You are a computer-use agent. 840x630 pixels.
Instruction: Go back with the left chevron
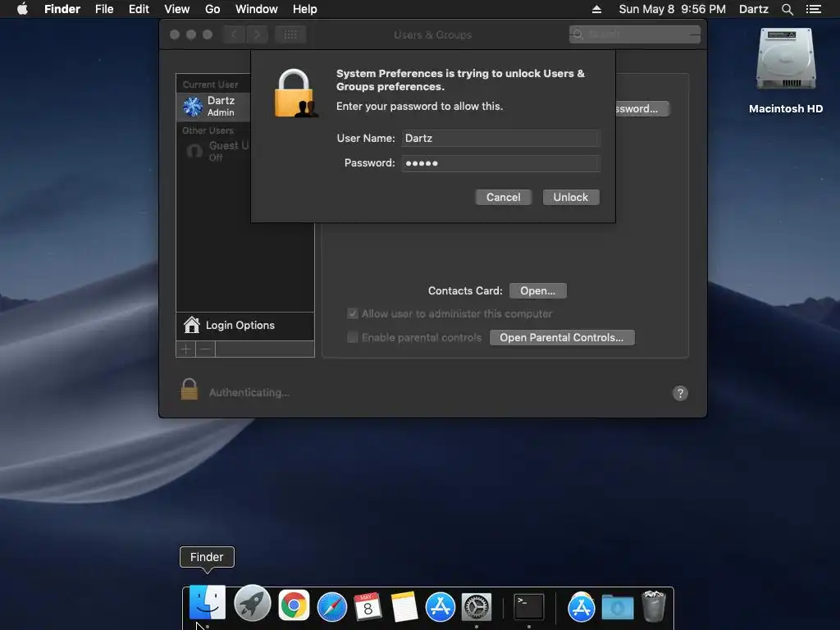tap(234, 34)
